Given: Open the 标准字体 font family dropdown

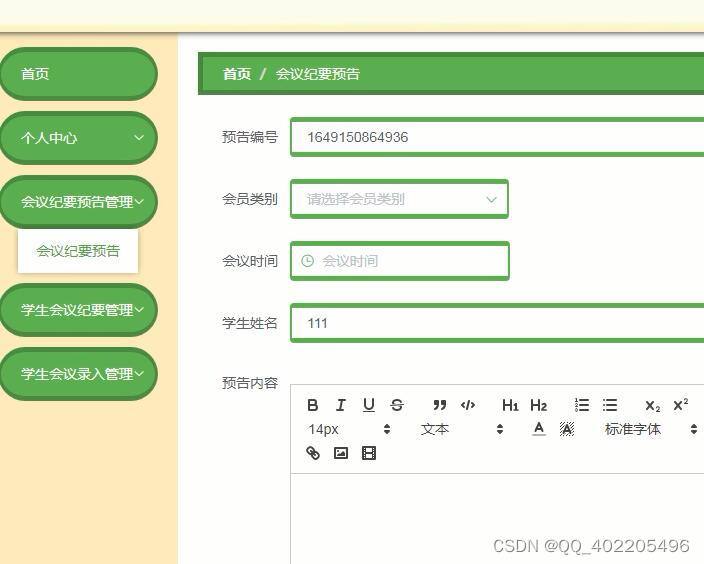Looking at the screenshot, I should coord(650,429).
